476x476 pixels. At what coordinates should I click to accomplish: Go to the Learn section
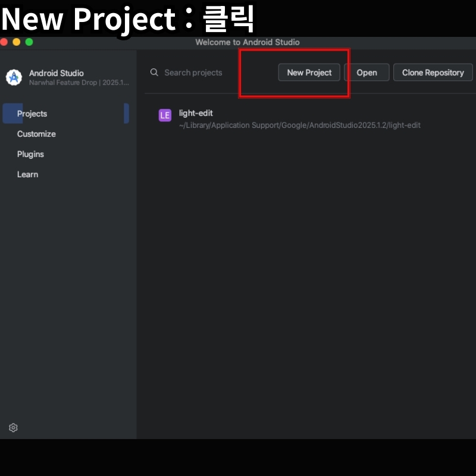[27, 174]
